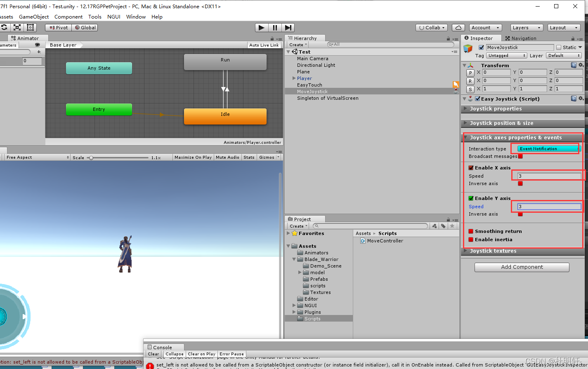Toggle Easy Joystick script enabled checkbox
This screenshot has height=369, width=588.
tap(477, 99)
